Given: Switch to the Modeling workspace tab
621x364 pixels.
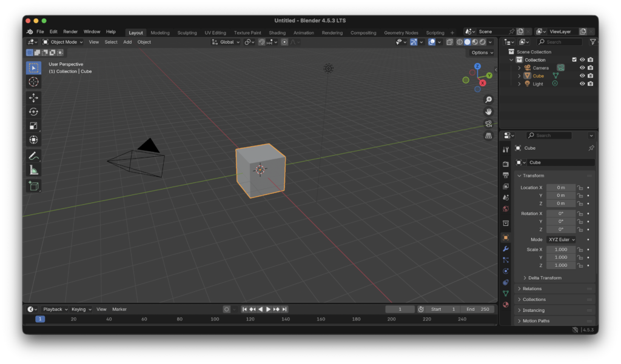Looking at the screenshot, I should point(160,33).
